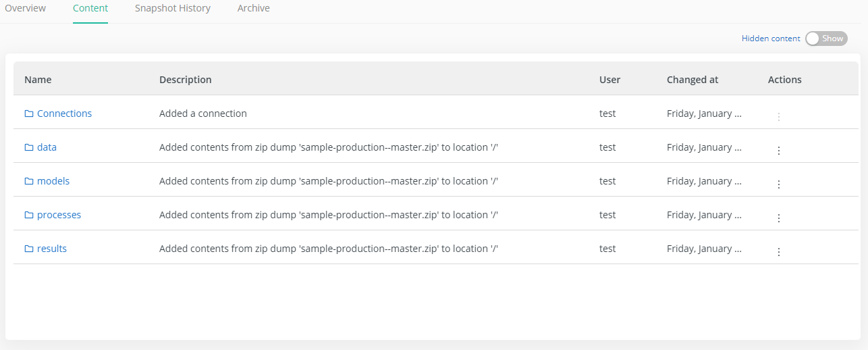
Task: Toggle the Hidden content Show switch
Action: pos(826,39)
